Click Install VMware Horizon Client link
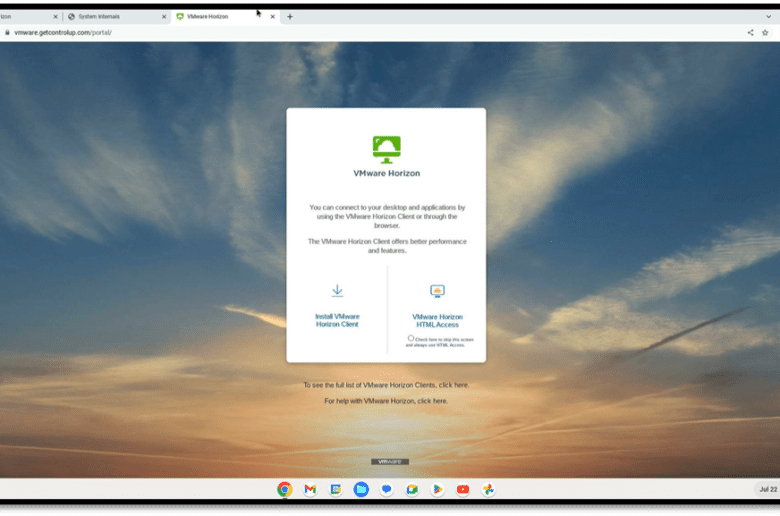 coord(337,320)
